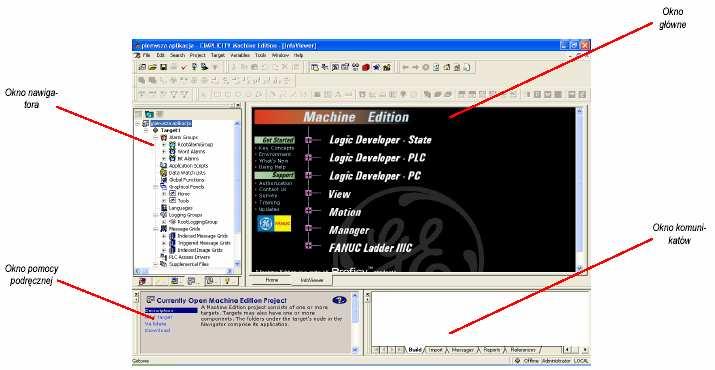Open a project with the folder toolbar icon
Screen dimensions: 715x370
(153, 68)
